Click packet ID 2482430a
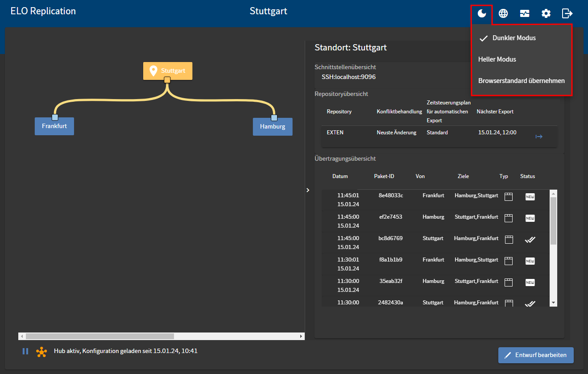This screenshot has width=588, height=374. (x=390, y=303)
